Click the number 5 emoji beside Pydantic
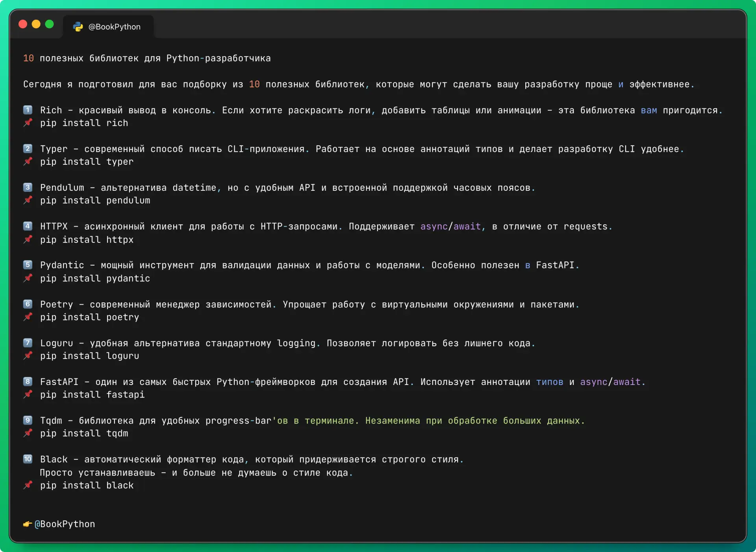The image size is (756, 552). click(x=28, y=265)
